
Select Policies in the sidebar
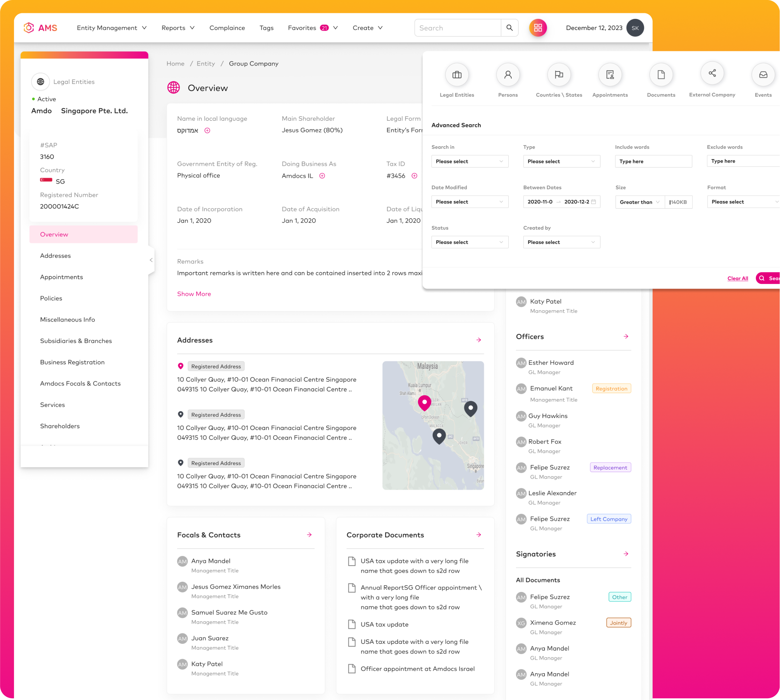coord(51,298)
